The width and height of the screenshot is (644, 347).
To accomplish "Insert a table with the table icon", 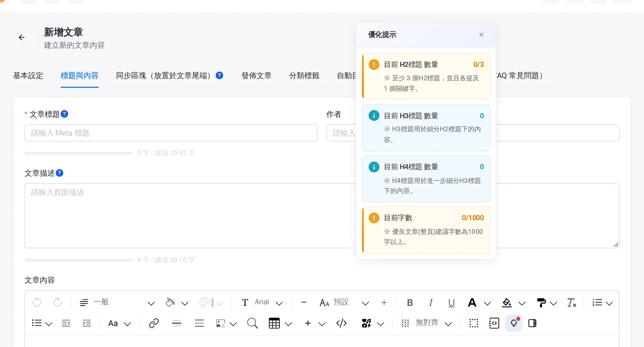I will point(275,323).
